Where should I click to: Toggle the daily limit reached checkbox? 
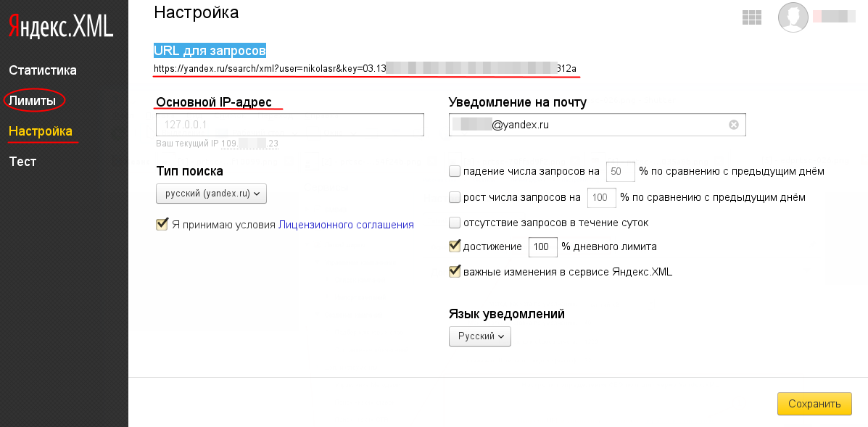(455, 246)
